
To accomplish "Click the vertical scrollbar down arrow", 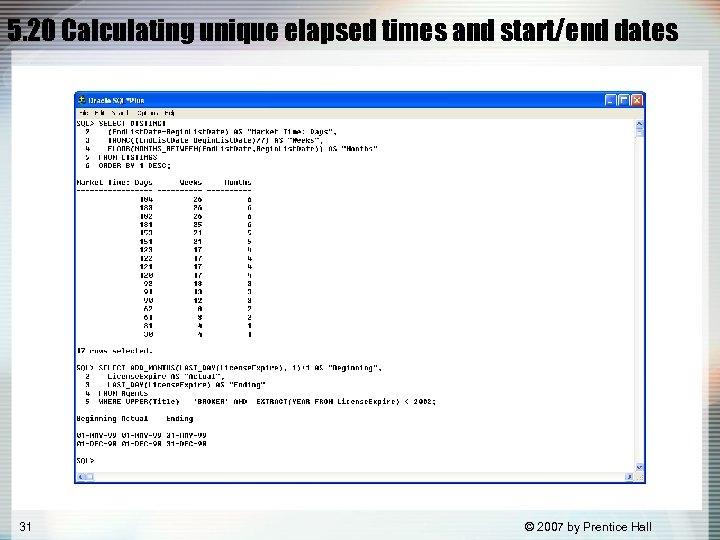I will pyautogui.click(x=640, y=467).
